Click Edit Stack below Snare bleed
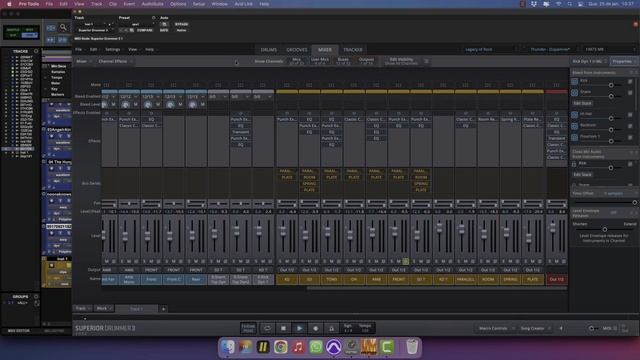The image size is (640, 360). pos(582,103)
